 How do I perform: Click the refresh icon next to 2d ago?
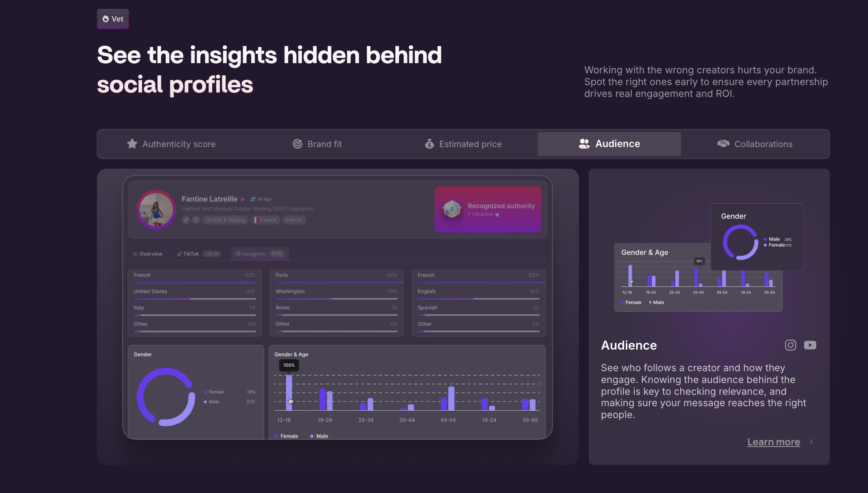tap(253, 199)
